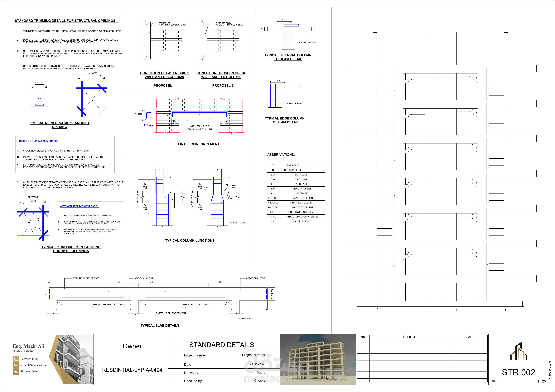
Task: Click the SEC. a-a underlined blue label
Action: coord(148,125)
